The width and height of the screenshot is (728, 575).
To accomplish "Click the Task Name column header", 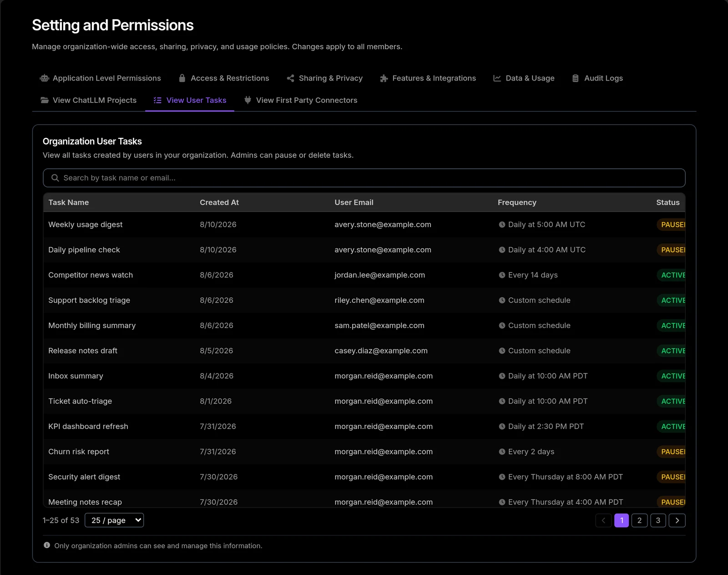I will (x=69, y=202).
